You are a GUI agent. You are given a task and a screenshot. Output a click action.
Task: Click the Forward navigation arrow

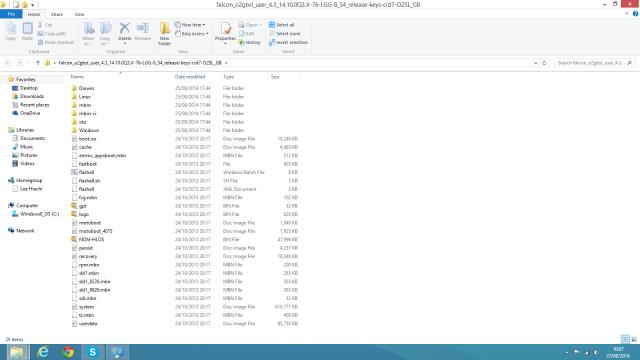(x=19, y=63)
